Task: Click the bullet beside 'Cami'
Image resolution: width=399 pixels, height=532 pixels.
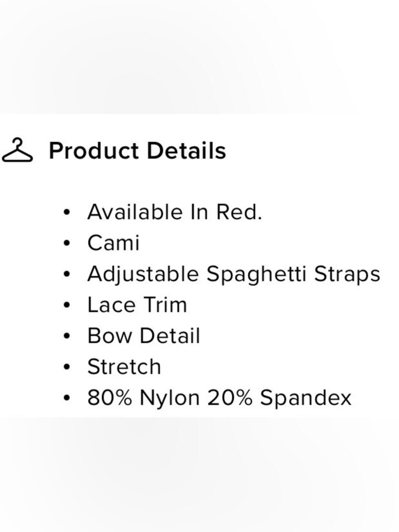Action: (x=67, y=243)
